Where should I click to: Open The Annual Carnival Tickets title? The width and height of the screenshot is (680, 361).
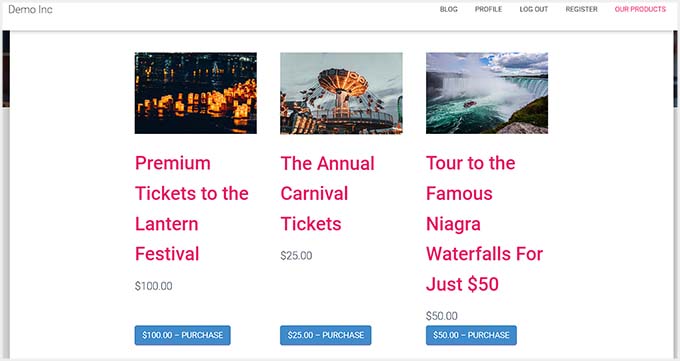point(327,194)
